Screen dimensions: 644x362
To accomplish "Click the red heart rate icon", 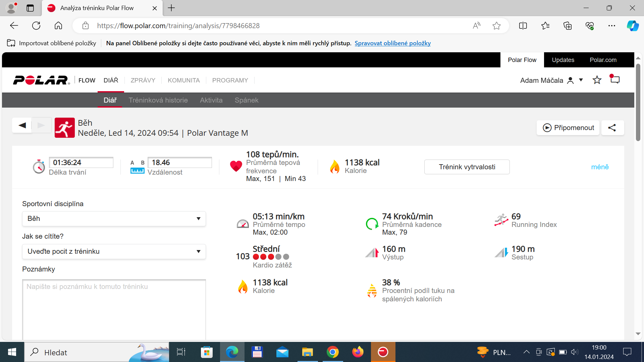I will pos(236,166).
